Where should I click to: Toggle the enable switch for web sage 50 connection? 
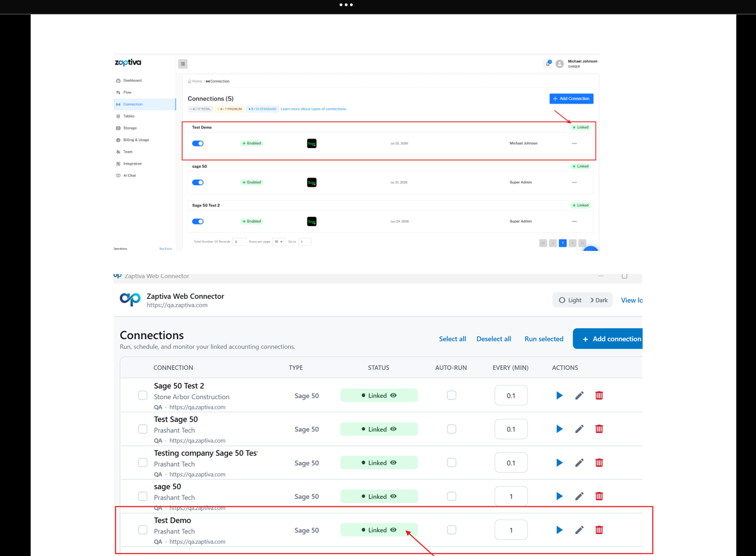[x=198, y=182]
